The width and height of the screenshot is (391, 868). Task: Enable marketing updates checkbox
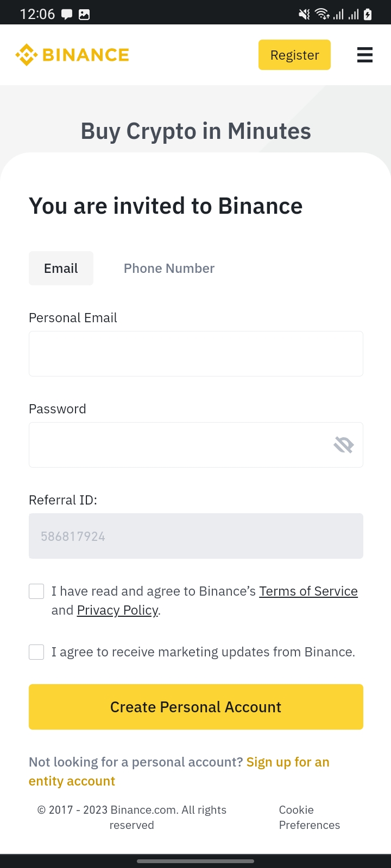[36, 652]
